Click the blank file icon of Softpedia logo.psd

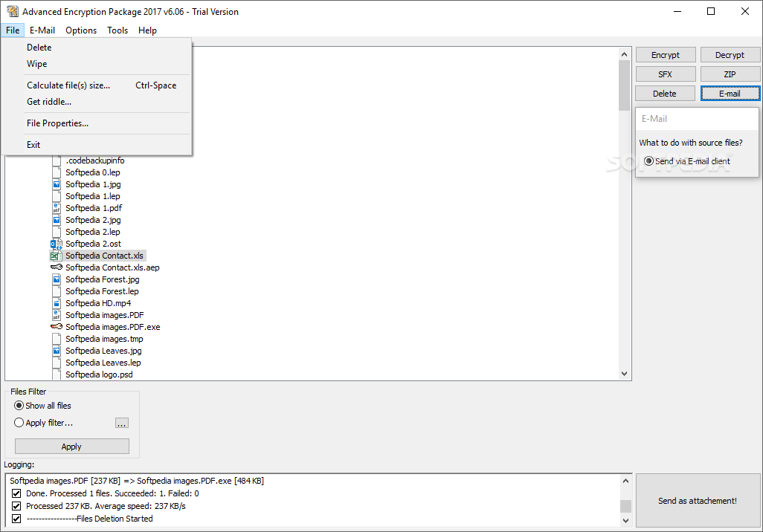(57, 374)
